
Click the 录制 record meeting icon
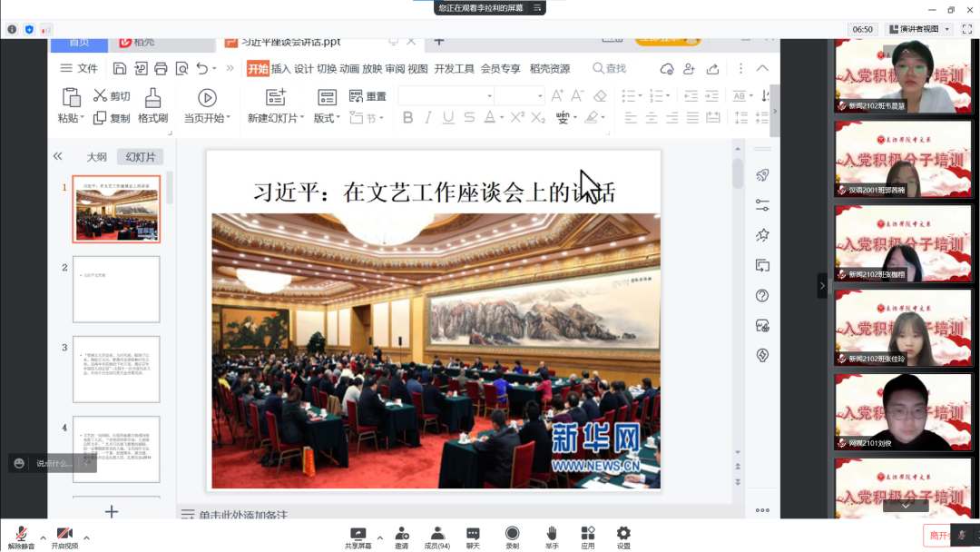click(513, 534)
